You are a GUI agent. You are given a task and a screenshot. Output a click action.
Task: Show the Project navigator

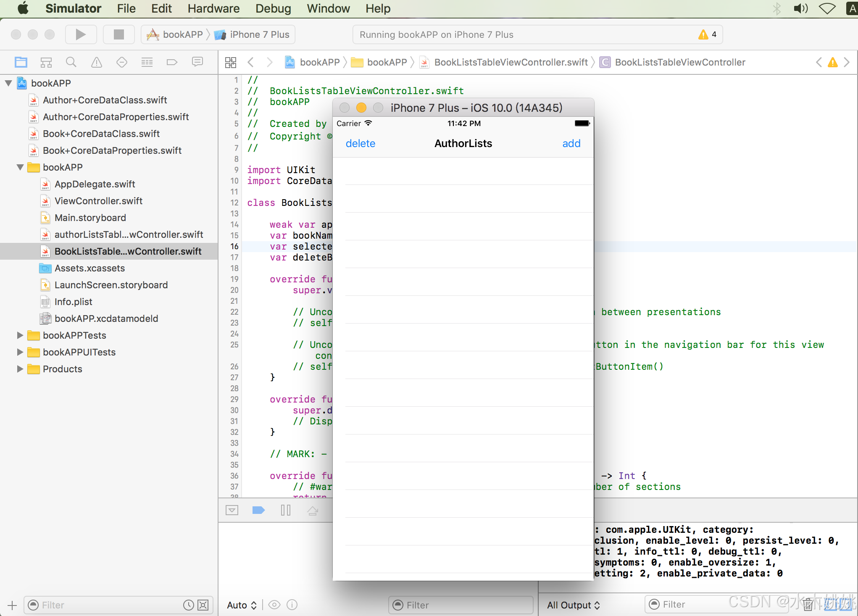click(x=21, y=62)
